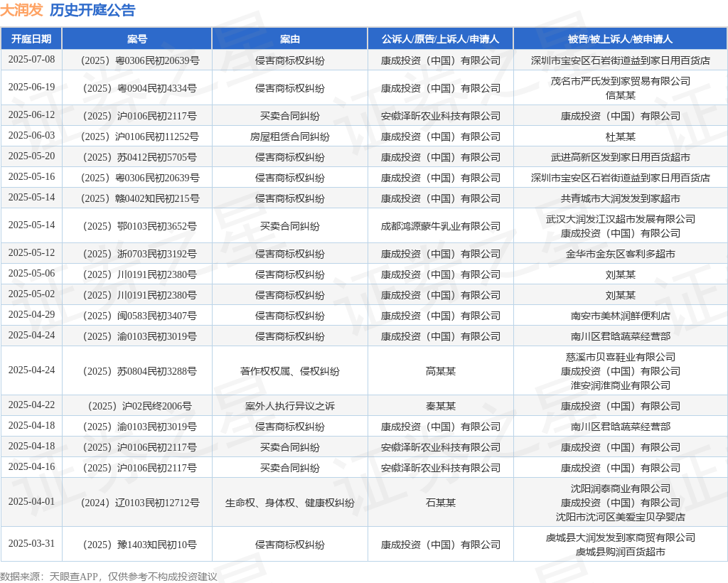
Task: Click the date 2025-04-16
Action: (x=31, y=467)
